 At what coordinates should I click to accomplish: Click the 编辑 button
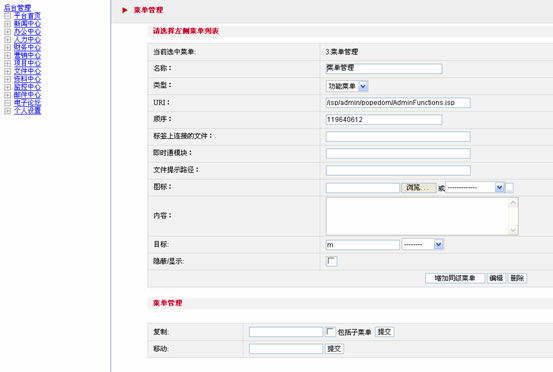point(496,278)
